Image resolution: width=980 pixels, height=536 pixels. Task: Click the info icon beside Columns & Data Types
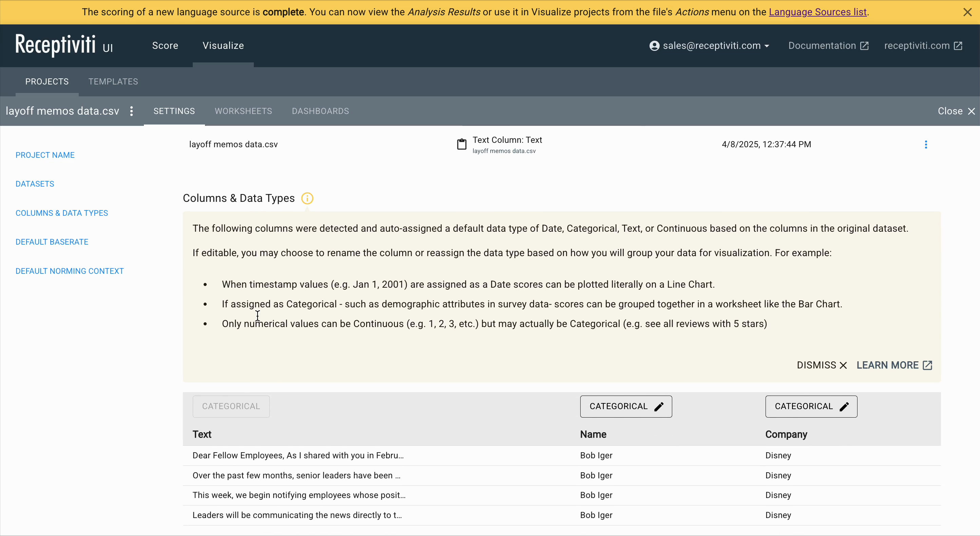pyautogui.click(x=307, y=198)
